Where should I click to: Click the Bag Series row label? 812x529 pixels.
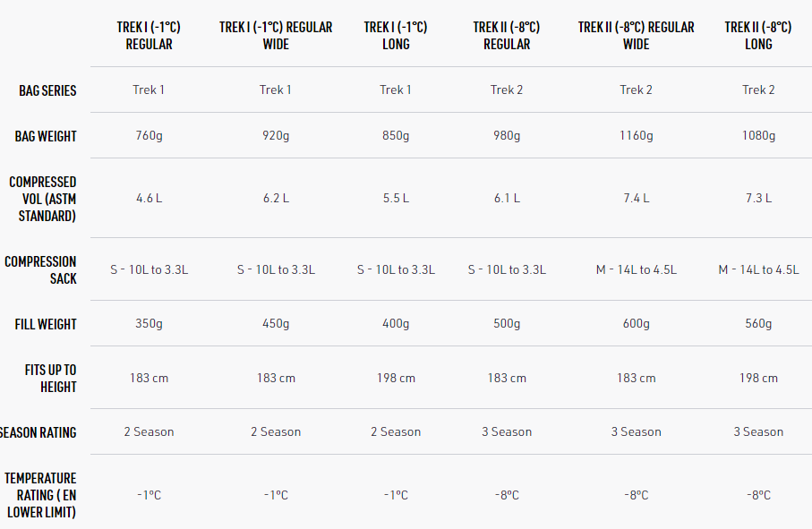point(47,90)
